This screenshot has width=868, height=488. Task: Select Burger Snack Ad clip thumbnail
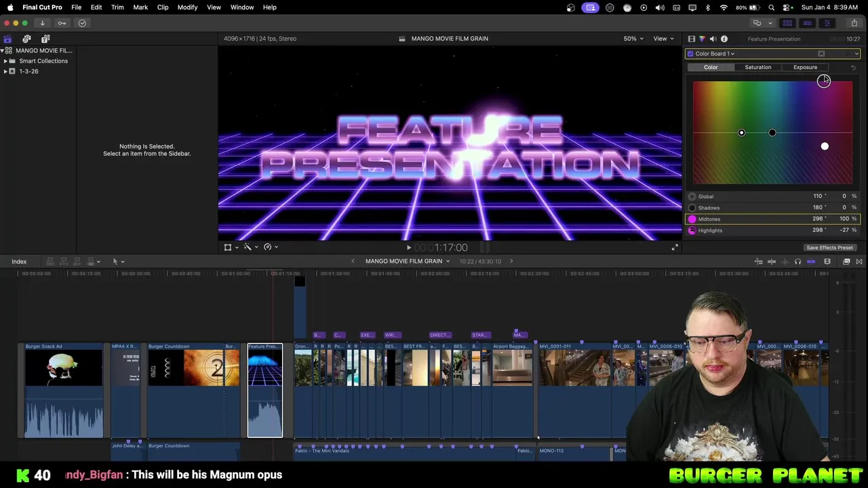pyautogui.click(x=64, y=368)
